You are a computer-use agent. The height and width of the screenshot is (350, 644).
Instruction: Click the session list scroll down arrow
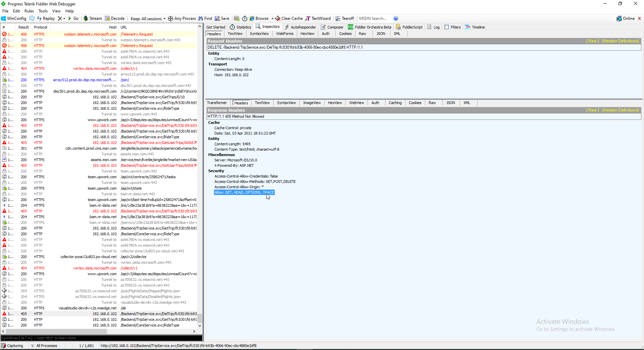(x=200, y=326)
